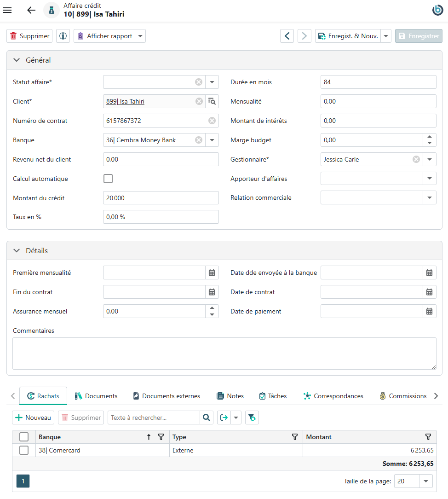Collapse the Général section
Screen dimensions: 448x499
click(x=17, y=60)
